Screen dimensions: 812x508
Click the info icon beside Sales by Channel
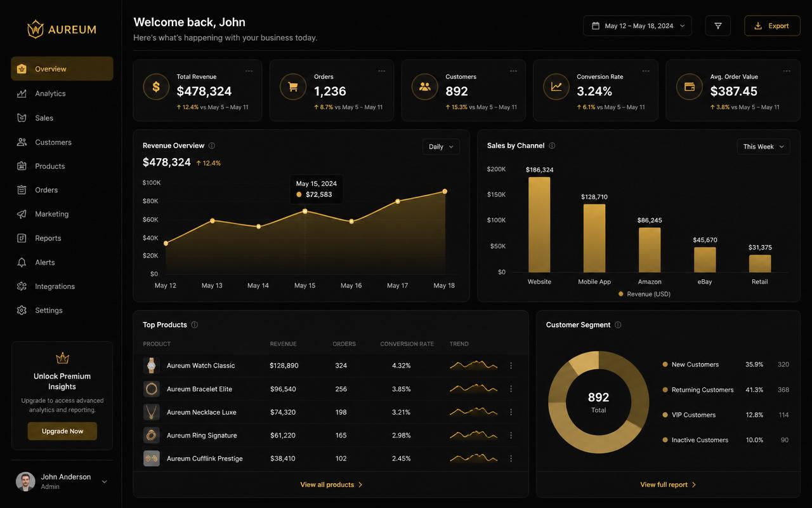click(552, 145)
